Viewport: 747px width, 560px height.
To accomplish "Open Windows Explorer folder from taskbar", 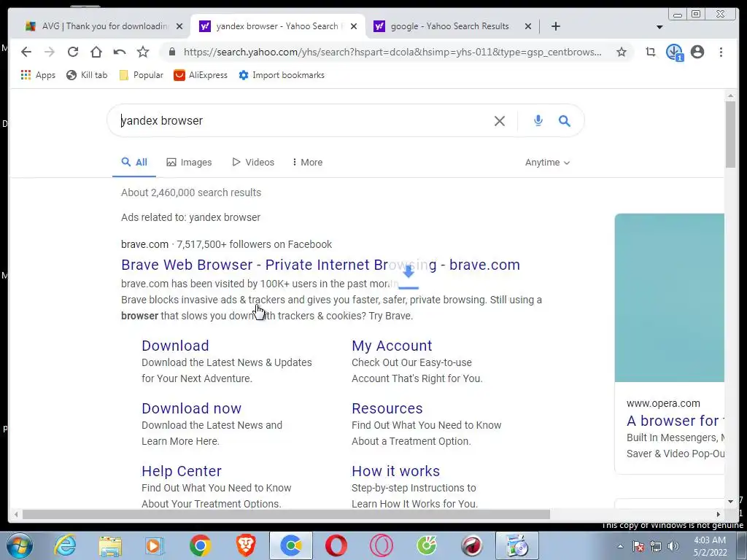I will point(110,545).
